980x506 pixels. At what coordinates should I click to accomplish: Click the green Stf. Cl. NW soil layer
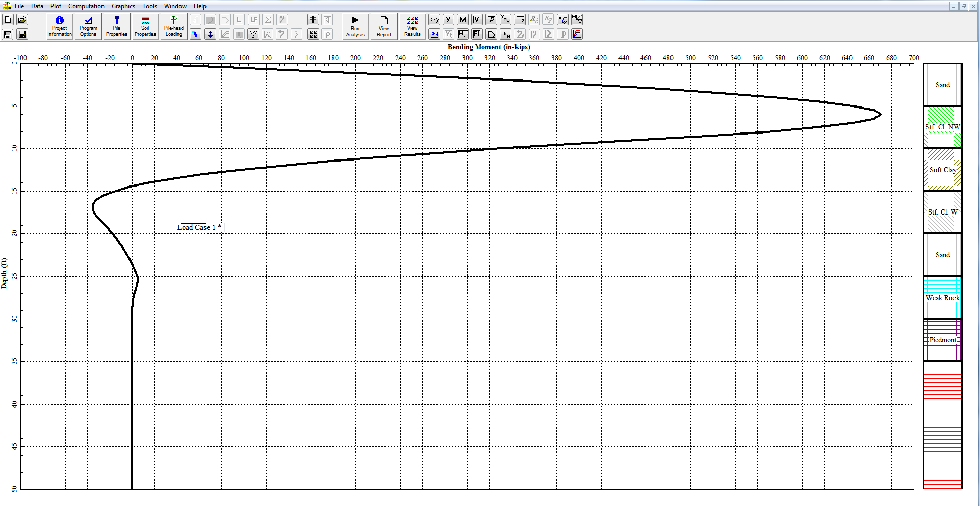coord(942,127)
